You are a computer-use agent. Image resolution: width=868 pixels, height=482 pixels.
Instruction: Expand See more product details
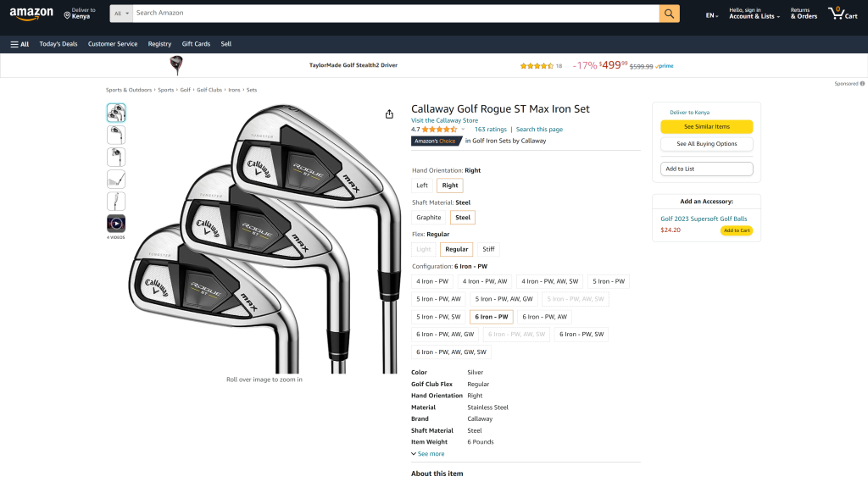coord(428,454)
